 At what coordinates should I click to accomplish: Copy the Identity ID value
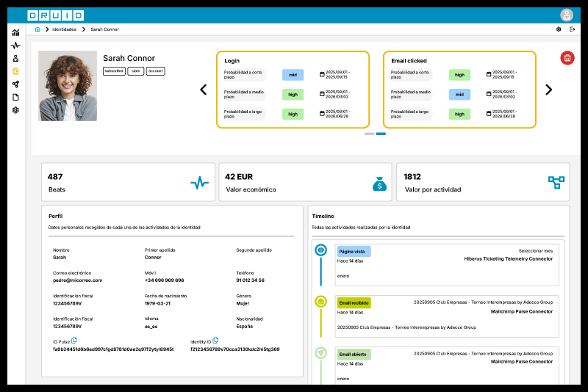click(x=215, y=341)
